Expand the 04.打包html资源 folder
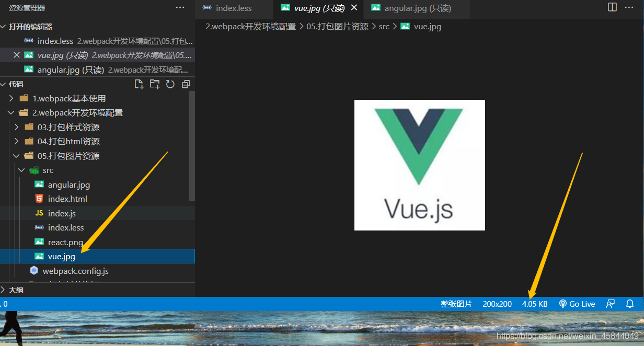Screen dimensions: 644x346 pos(94,142)
